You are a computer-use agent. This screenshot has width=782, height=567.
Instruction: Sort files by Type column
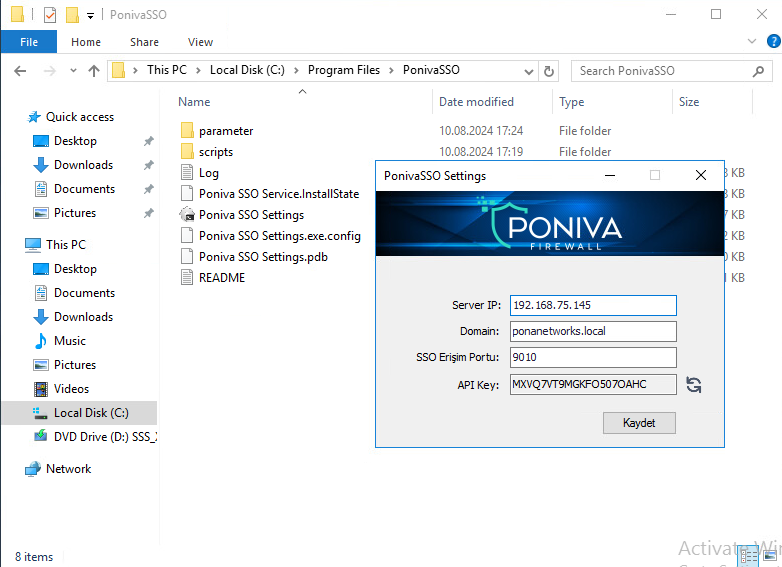pos(572,102)
